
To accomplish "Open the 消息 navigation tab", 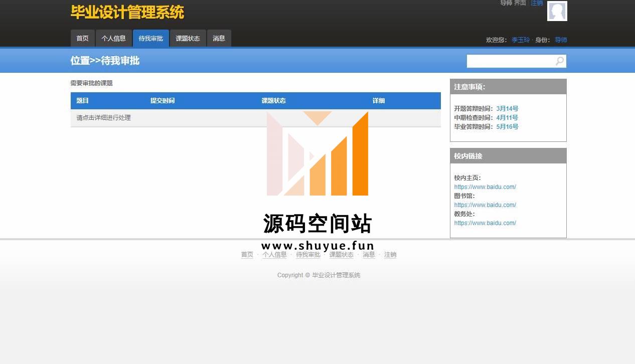I will tap(219, 38).
